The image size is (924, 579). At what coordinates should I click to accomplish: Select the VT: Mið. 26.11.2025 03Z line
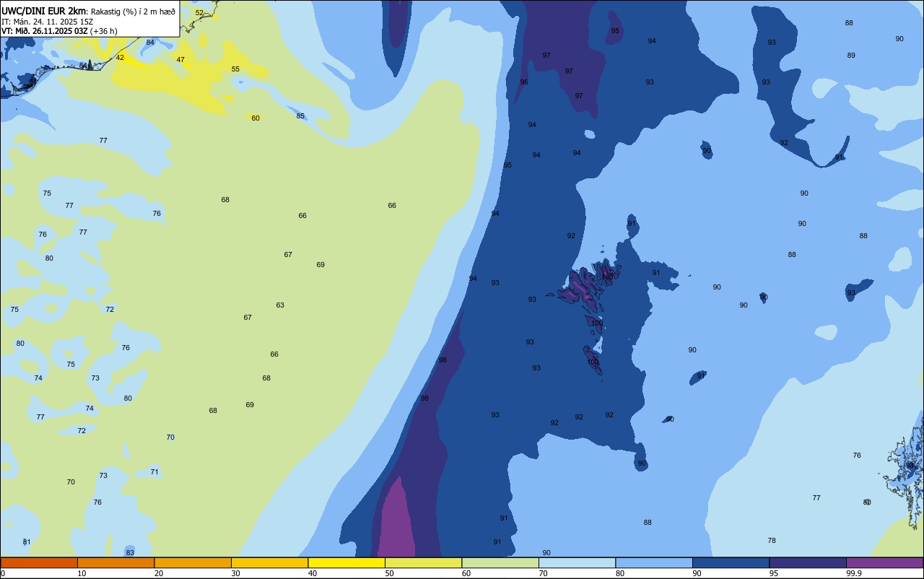click(x=59, y=31)
